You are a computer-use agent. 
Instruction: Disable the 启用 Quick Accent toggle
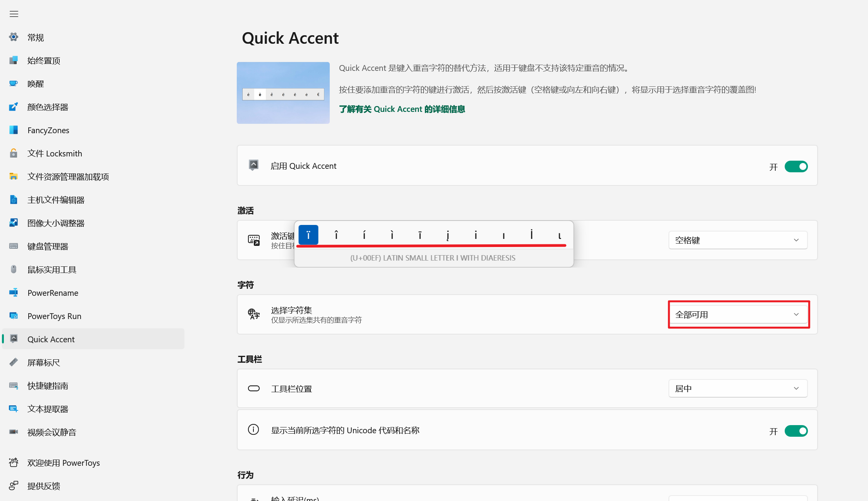(x=796, y=166)
